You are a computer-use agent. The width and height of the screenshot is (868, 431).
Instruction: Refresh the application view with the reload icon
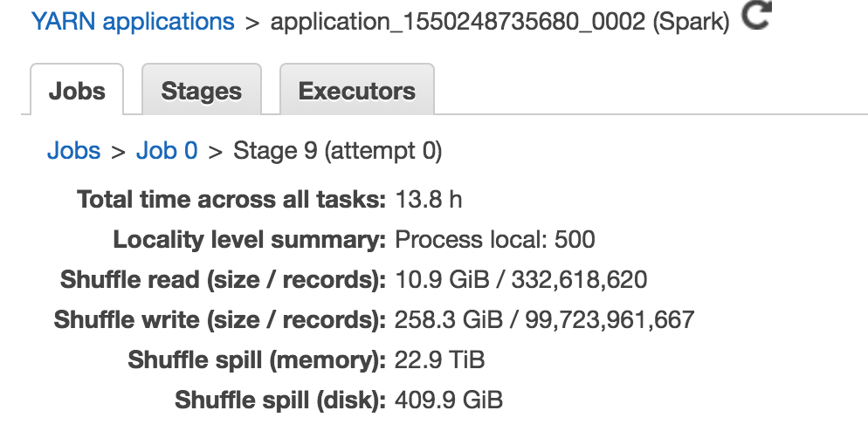[x=756, y=15]
